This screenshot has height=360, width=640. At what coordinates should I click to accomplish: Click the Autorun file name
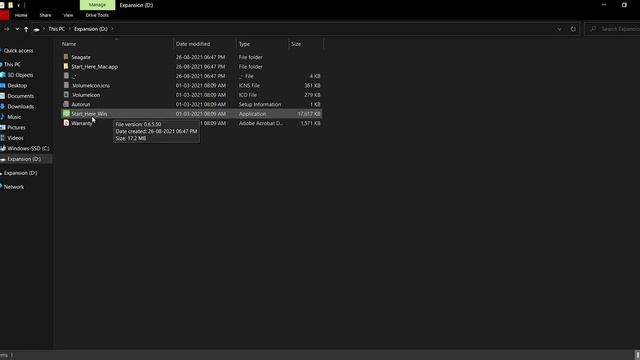point(81,104)
